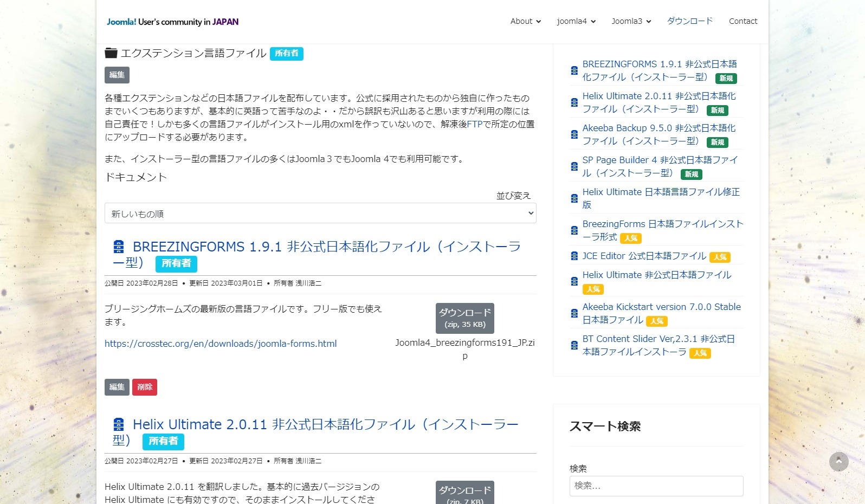
Task: Click 所有者 badge on BREEZINGFORMS 1.9.1 title
Action: pos(176,263)
